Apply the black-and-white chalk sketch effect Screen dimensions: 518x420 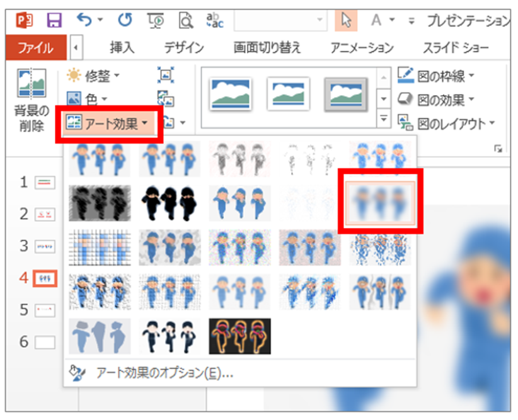tap(100, 203)
